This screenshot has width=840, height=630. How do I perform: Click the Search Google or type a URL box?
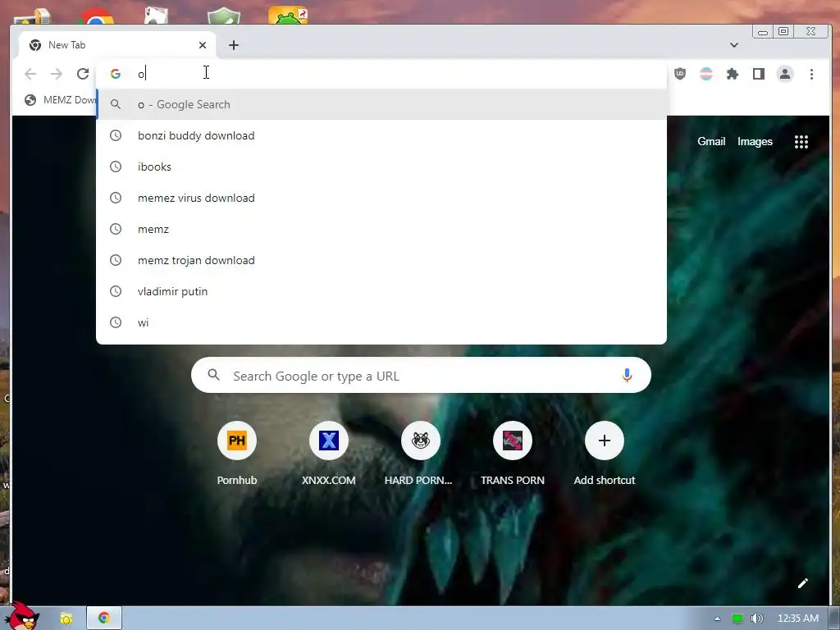tap(421, 376)
